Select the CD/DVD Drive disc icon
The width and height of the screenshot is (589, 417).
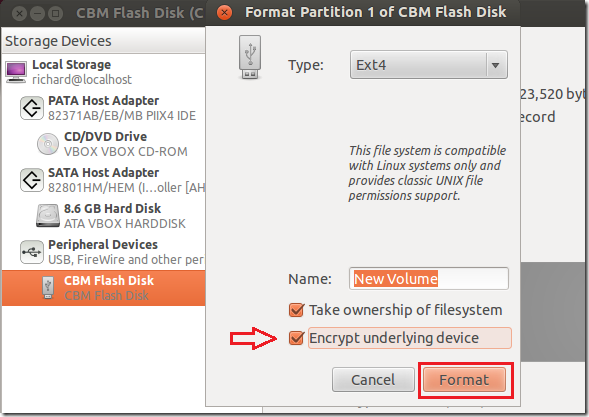48,144
